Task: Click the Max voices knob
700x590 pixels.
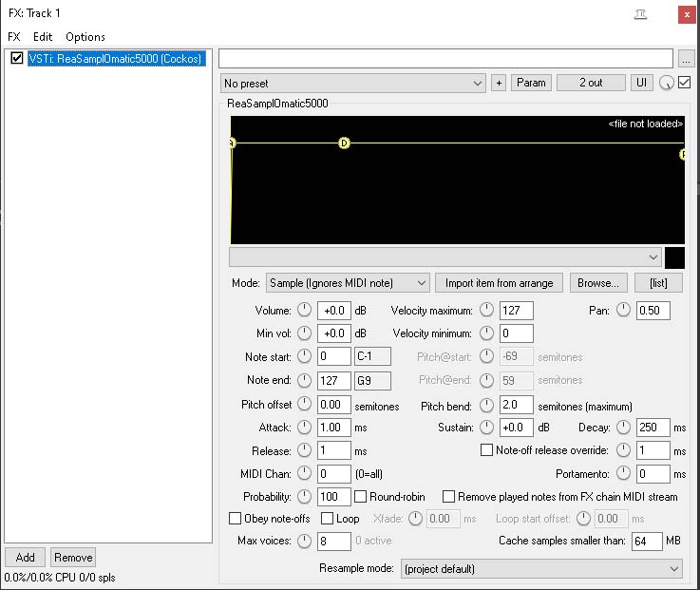Action: 304,542
